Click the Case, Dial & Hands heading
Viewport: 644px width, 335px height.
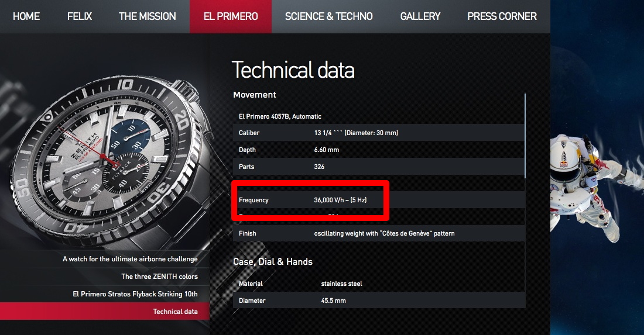[x=273, y=262]
